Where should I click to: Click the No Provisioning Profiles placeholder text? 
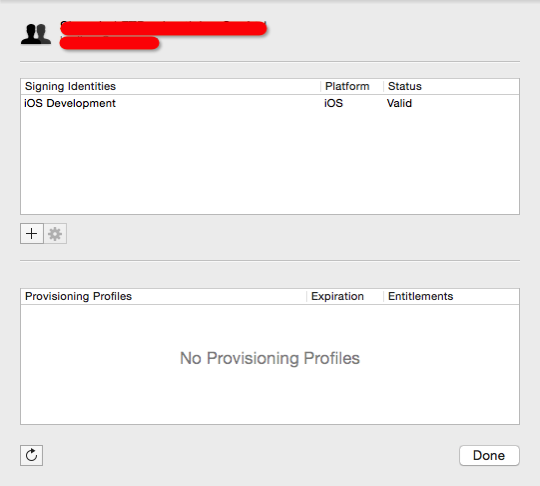pos(270,358)
